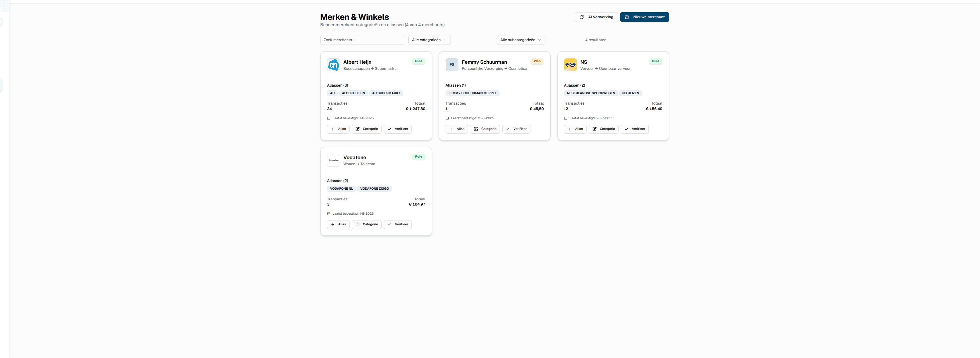Click the Vodafone merchant name
This screenshot has width=980, height=358.
[x=354, y=158]
